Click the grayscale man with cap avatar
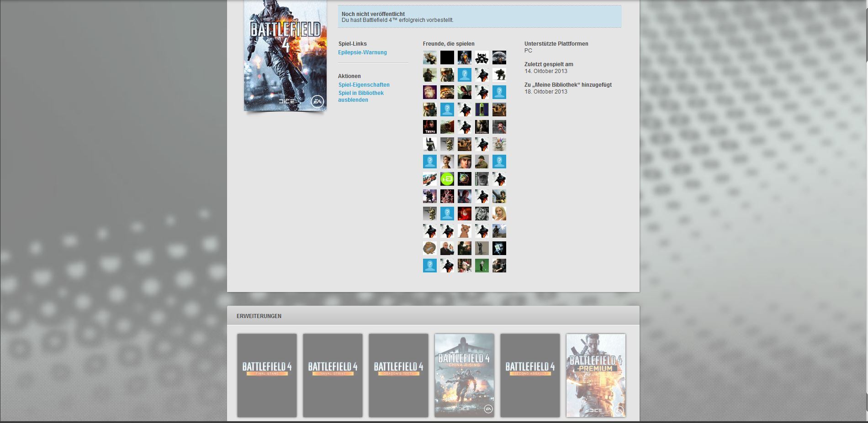Image resolution: width=868 pixels, height=423 pixels. tap(482, 179)
